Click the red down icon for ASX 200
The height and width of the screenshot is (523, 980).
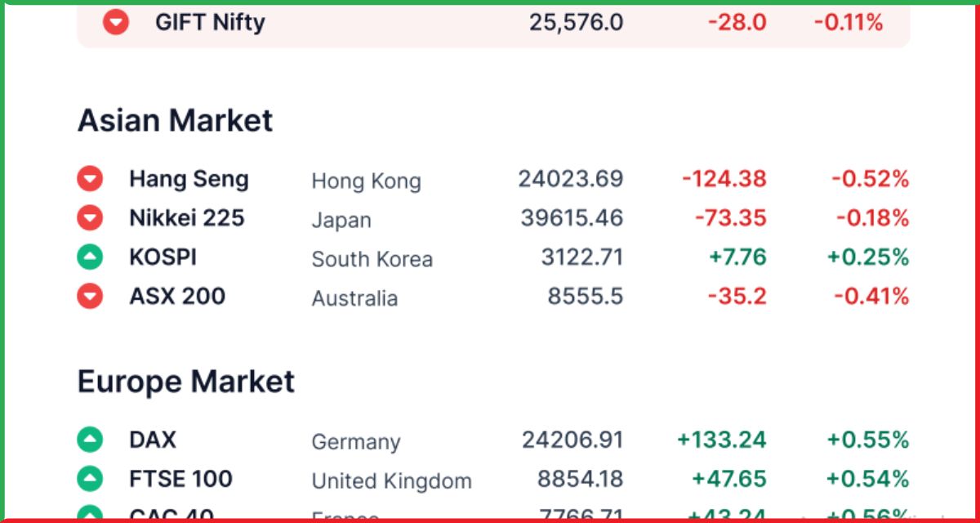pyautogui.click(x=90, y=296)
